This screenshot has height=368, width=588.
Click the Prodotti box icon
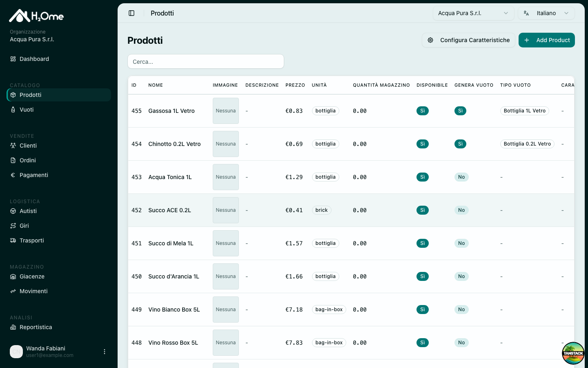point(13,95)
